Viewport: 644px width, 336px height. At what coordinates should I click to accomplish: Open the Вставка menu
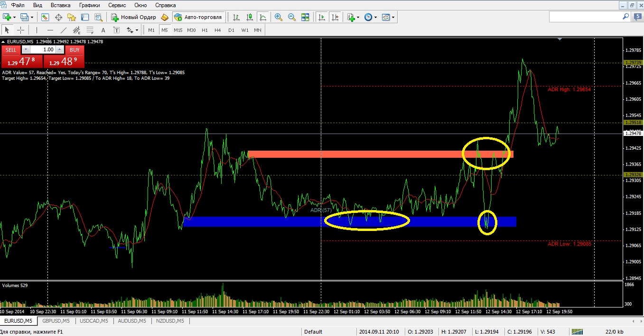(x=60, y=5)
